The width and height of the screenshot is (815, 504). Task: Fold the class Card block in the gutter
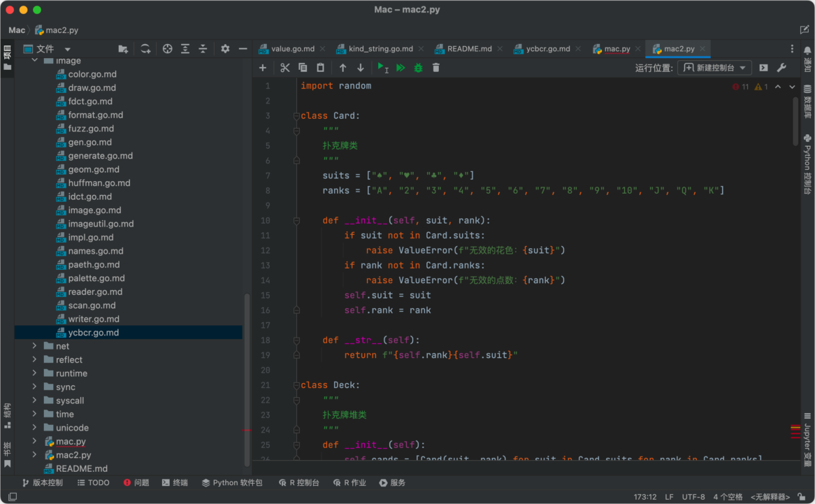(x=296, y=116)
